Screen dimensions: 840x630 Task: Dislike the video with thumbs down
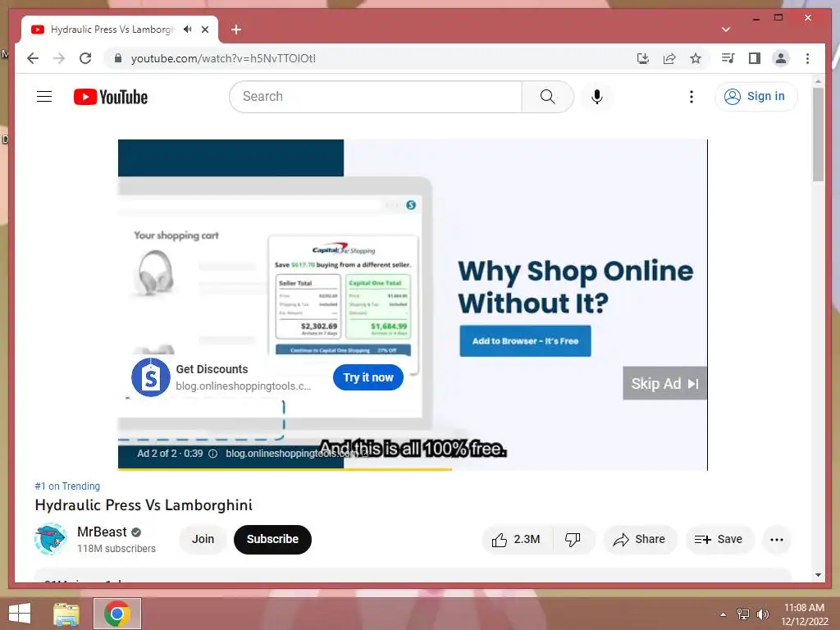(x=573, y=540)
